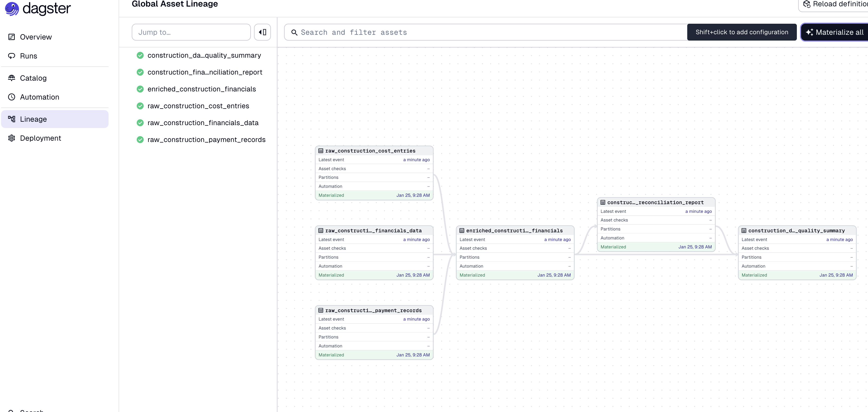
Task: Select construction_fina_nciliation_report in asset list
Action: click(205, 72)
